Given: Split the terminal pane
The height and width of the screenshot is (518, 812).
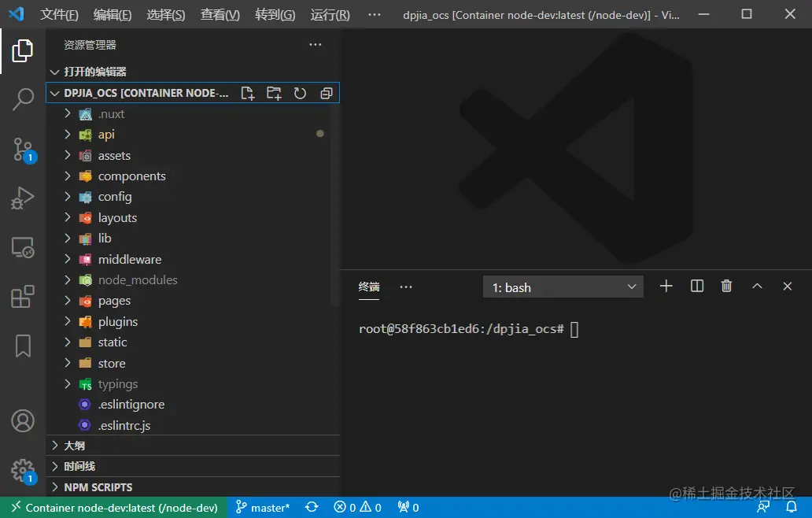Looking at the screenshot, I should 697,286.
